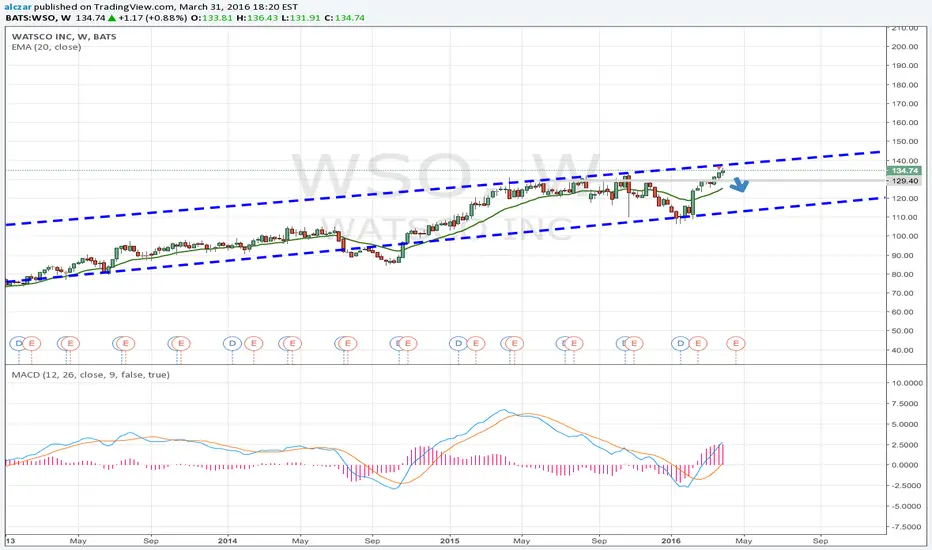Open the alczar author profile link
This screenshot has height=550, width=932.
(x=18, y=7)
